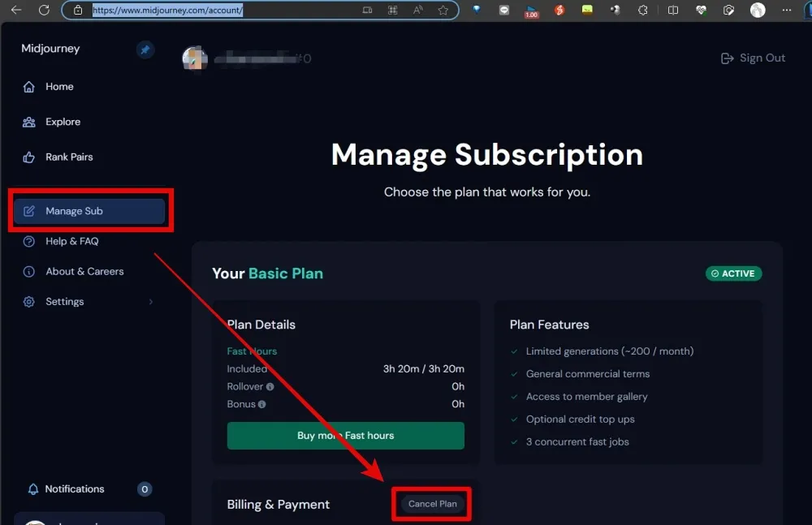Click the Buy more Fast hours button
This screenshot has height=525, width=812.
(x=345, y=436)
